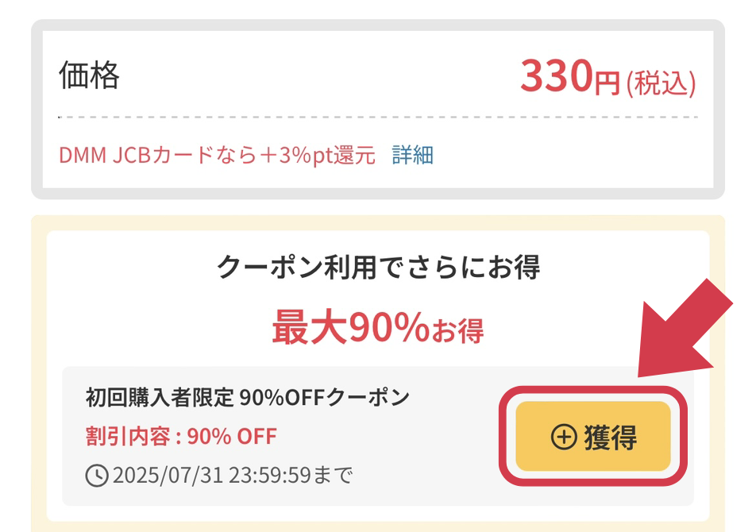Click the クーポン利用でさらにお得 heading
The image size is (756, 532).
pyautogui.click(x=378, y=268)
